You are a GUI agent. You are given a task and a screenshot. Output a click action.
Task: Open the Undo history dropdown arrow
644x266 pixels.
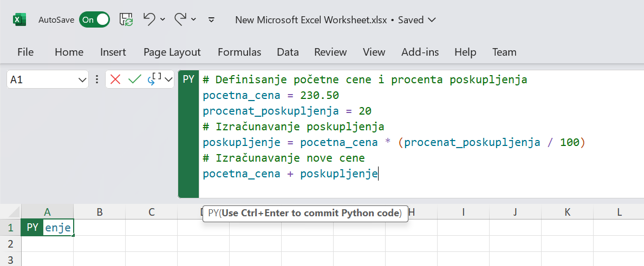[162, 19]
